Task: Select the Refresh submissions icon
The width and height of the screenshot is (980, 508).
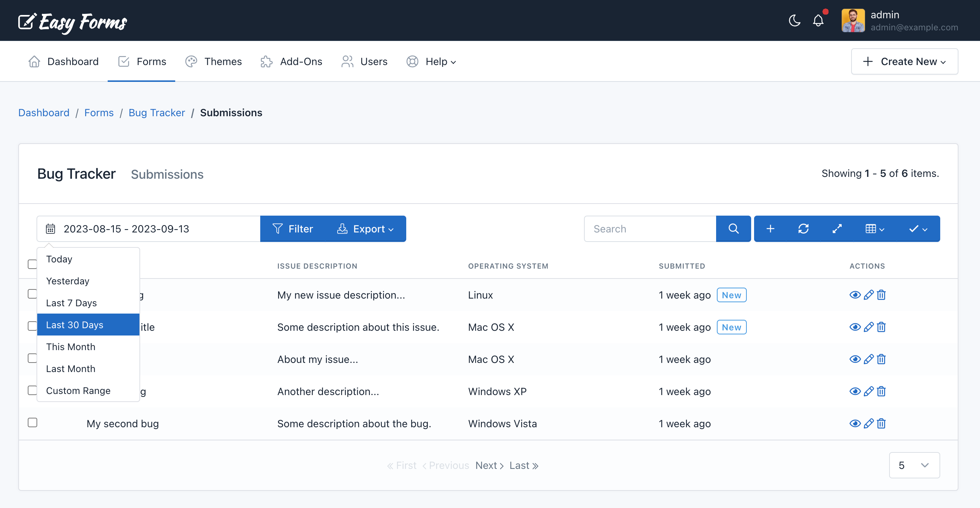Action: coord(804,228)
